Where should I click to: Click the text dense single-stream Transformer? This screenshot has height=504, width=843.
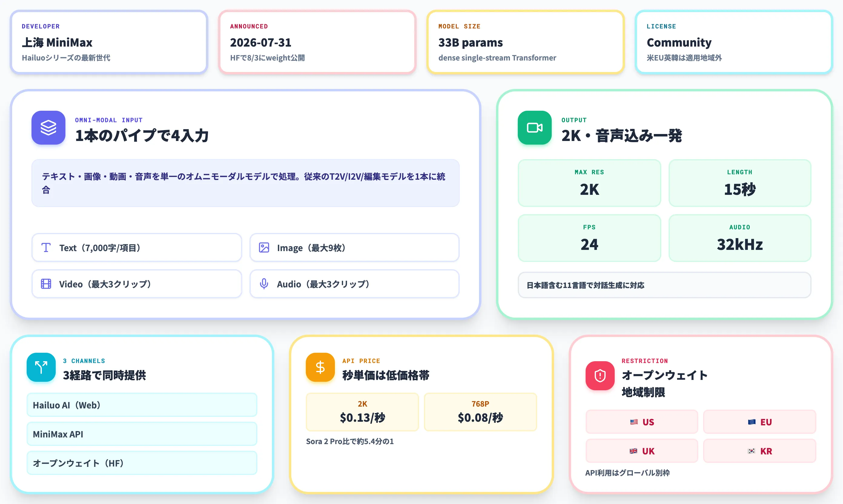tap(497, 58)
